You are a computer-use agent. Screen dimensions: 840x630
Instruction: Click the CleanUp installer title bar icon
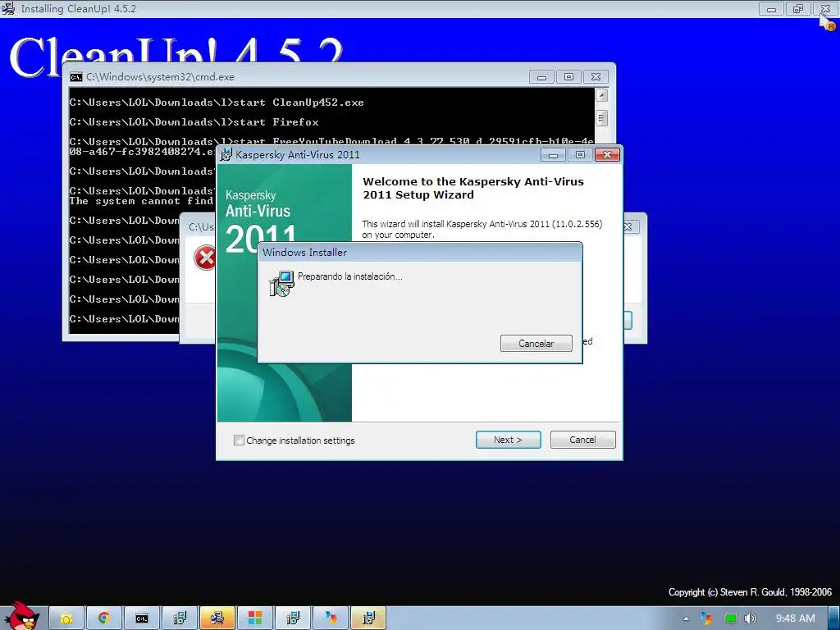8,8
